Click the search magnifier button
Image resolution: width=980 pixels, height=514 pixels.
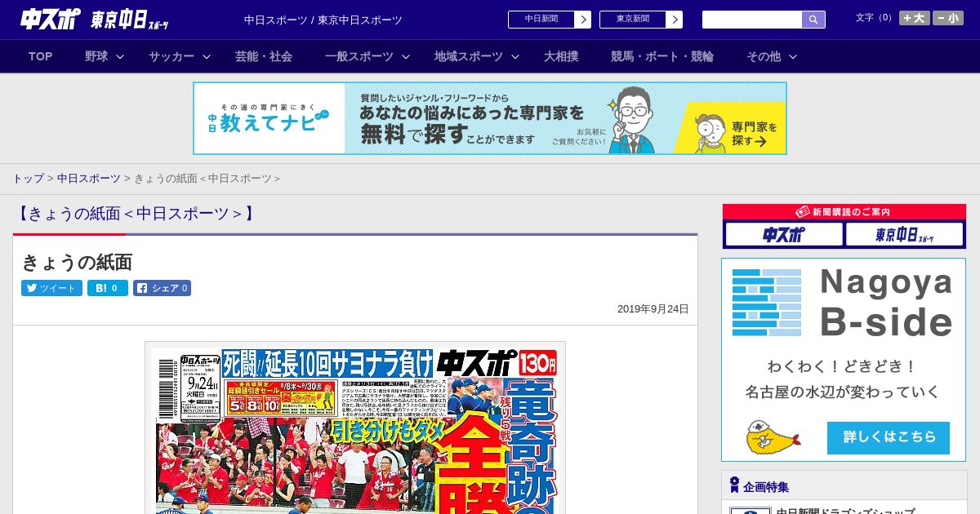[x=813, y=20]
